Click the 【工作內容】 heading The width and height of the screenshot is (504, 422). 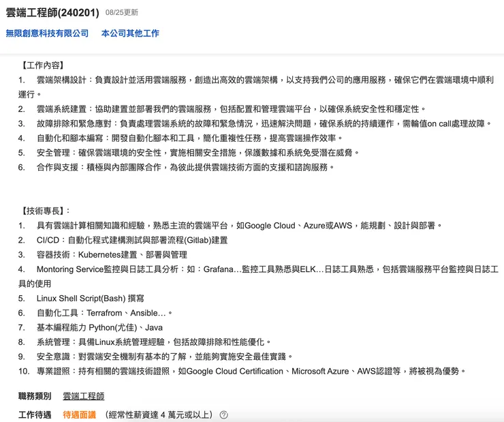[42, 65]
